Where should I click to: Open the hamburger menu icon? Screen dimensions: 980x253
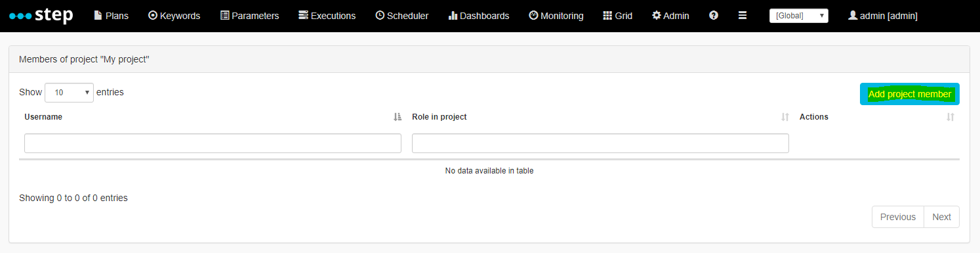coord(743,15)
